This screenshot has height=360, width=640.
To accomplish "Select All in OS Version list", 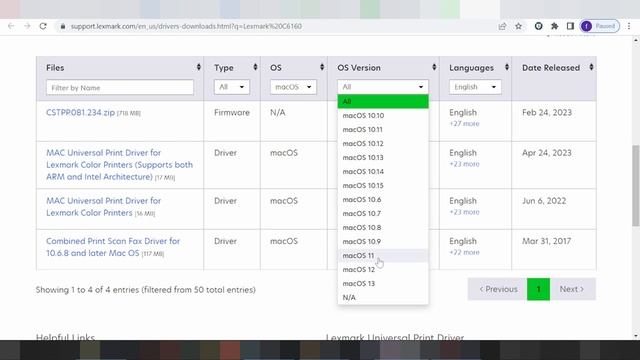I will (x=383, y=102).
